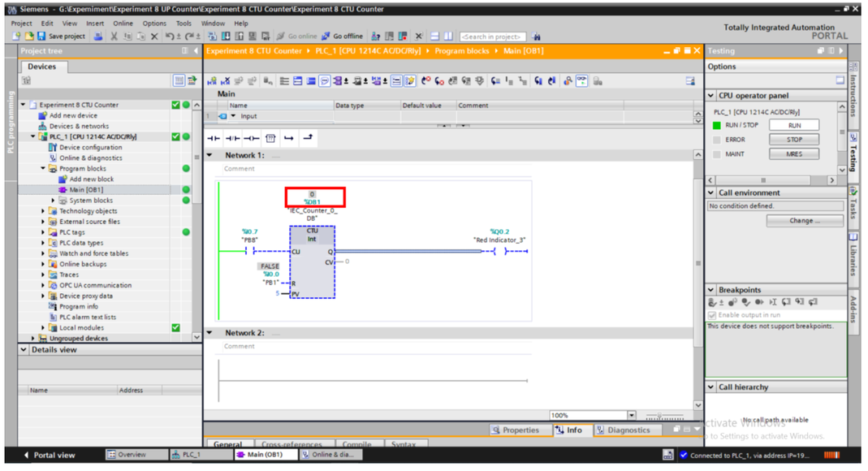Toggle the Enable output in run checkbox
This screenshot has height=471, width=868.
coord(712,315)
